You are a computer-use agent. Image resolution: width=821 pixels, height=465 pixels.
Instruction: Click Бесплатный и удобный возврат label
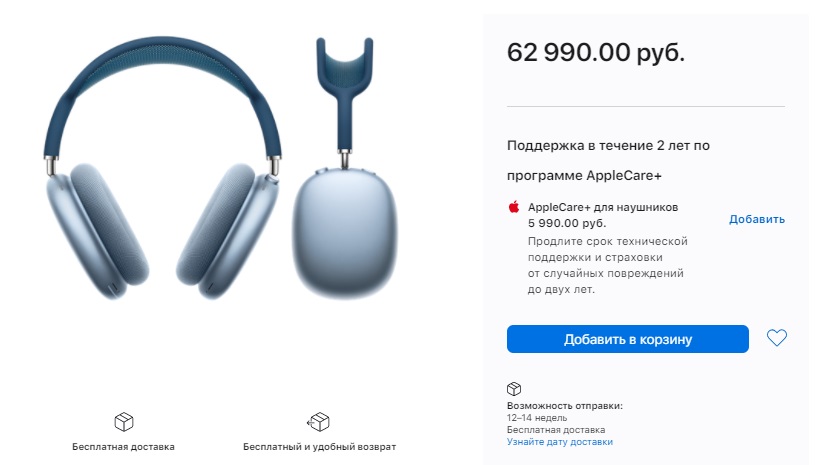click(x=319, y=447)
